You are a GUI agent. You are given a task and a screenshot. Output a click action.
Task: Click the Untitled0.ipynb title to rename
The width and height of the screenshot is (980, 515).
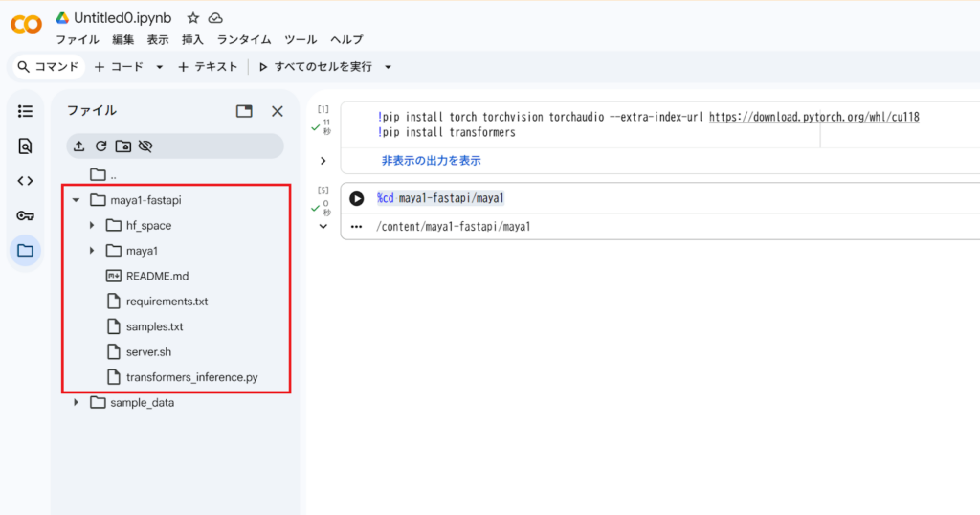click(x=122, y=18)
